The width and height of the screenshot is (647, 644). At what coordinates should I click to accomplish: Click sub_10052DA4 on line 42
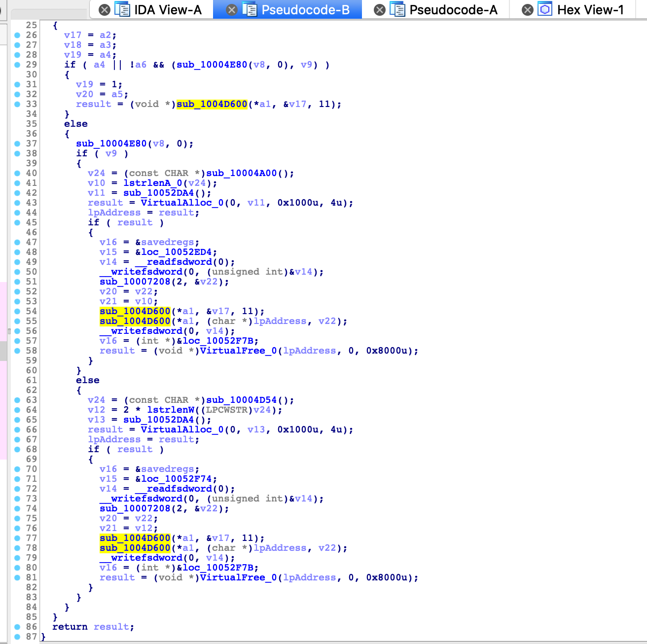[159, 193]
